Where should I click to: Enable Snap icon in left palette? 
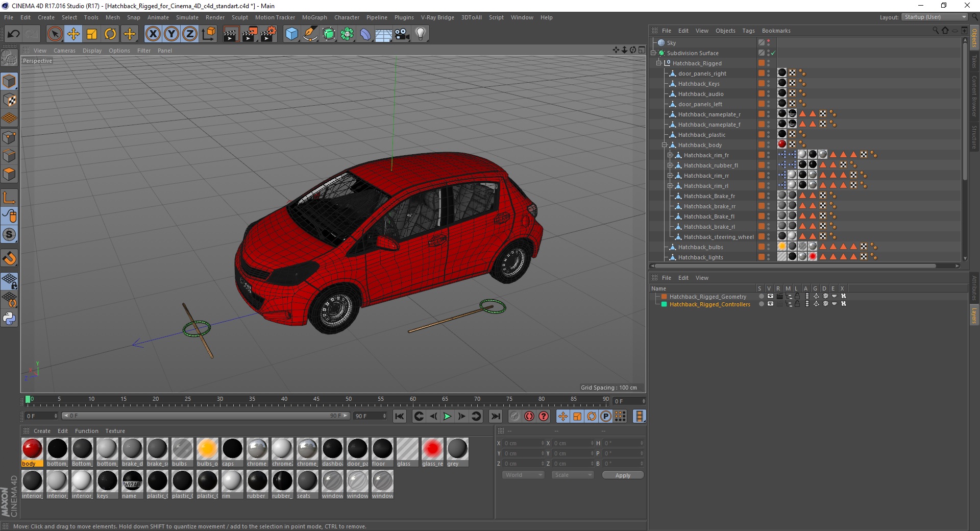click(9, 258)
